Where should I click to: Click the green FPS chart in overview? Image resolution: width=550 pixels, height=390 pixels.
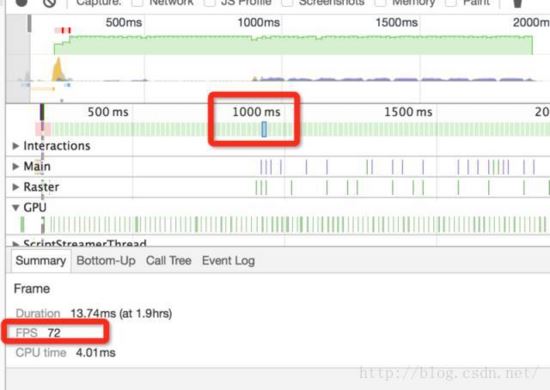(293, 45)
